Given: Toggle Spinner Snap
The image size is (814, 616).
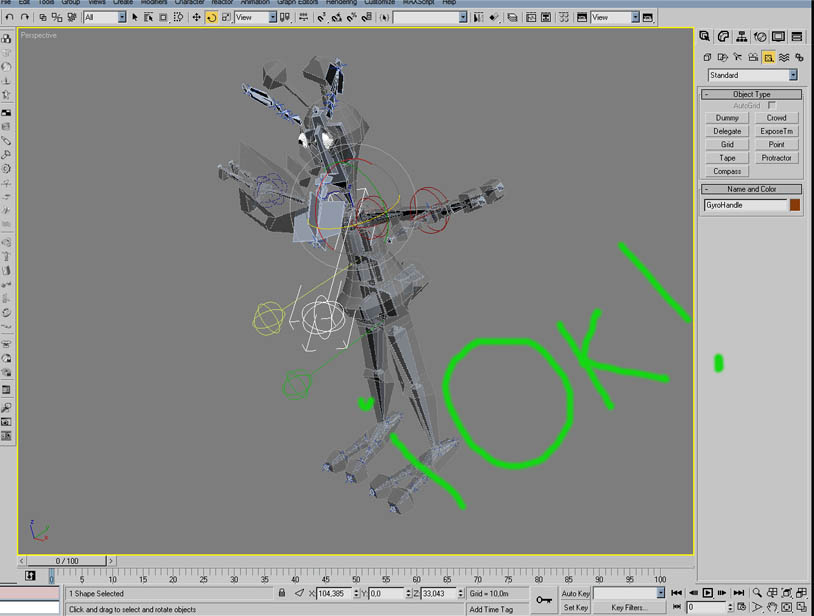Looking at the screenshot, I should 367,17.
